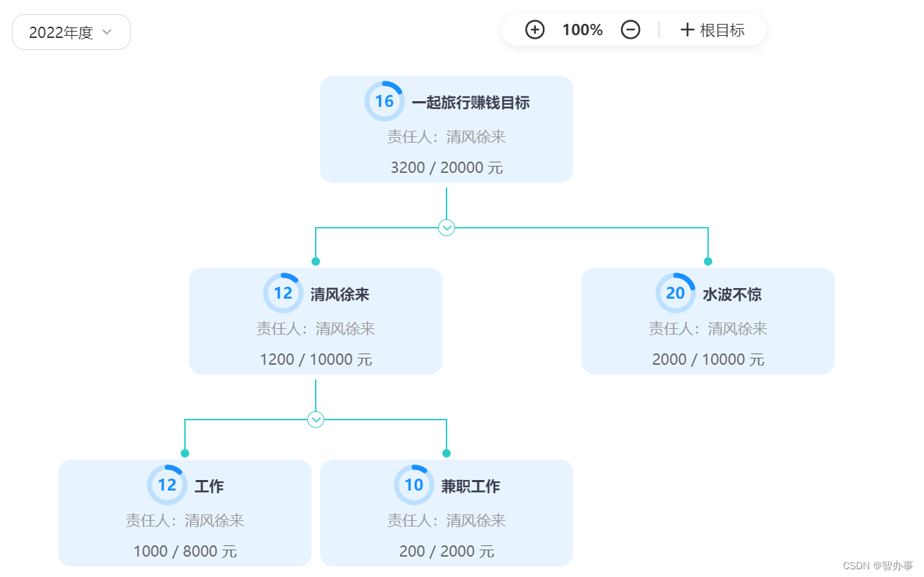Viewport: 924px width, 577px height.
Task: Click 责任人 line in 工作 card
Action: pyautogui.click(x=185, y=521)
